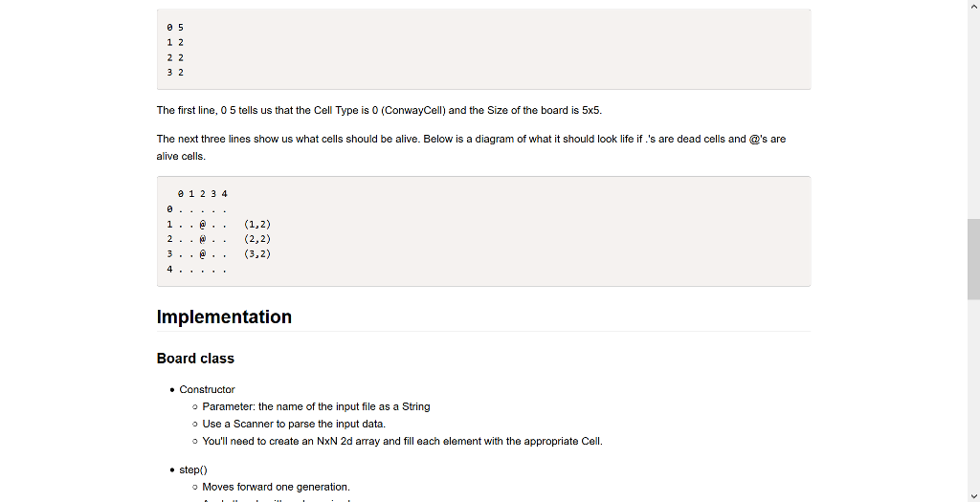Screen dimensions: 980x502
Task: Click the Implementation heading
Action: pyautogui.click(x=224, y=316)
